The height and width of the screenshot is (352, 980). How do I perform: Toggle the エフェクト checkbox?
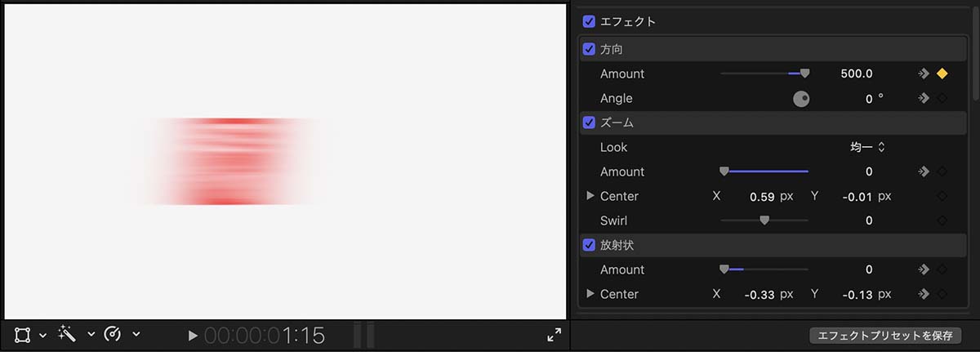(589, 21)
